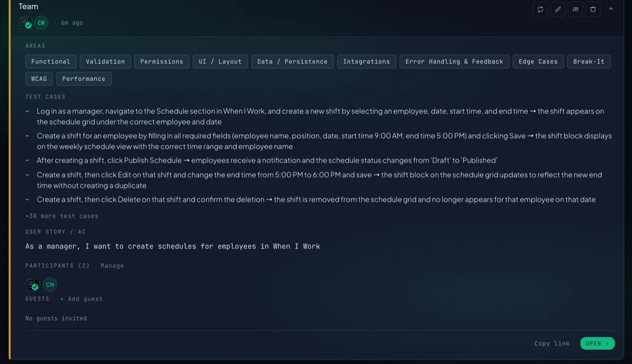Viewport: 632px width, 364px height.
Task: Select the Validation area tag
Action: 105,62
